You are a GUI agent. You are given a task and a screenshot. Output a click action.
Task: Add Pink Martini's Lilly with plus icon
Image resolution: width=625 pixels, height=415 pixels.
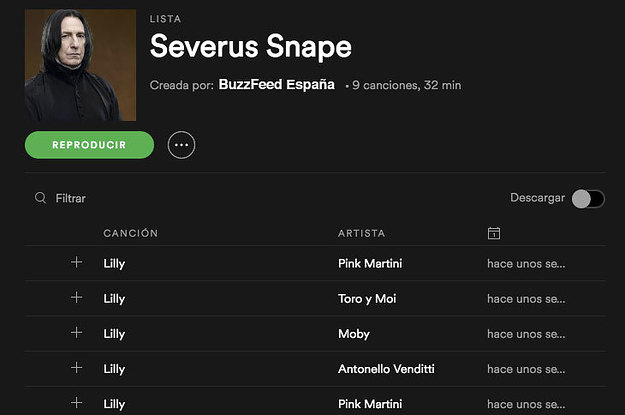pyautogui.click(x=77, y=263)
